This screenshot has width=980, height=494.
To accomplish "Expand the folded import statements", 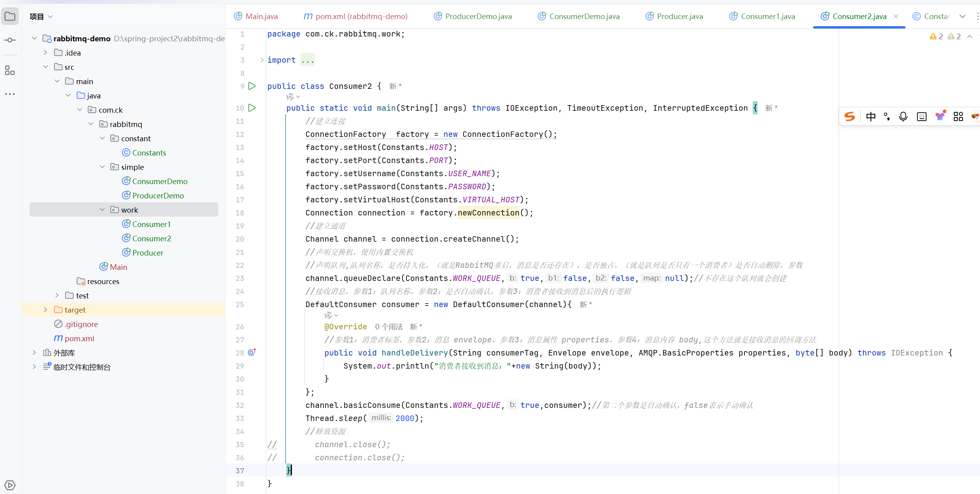I will pos(262,60).
